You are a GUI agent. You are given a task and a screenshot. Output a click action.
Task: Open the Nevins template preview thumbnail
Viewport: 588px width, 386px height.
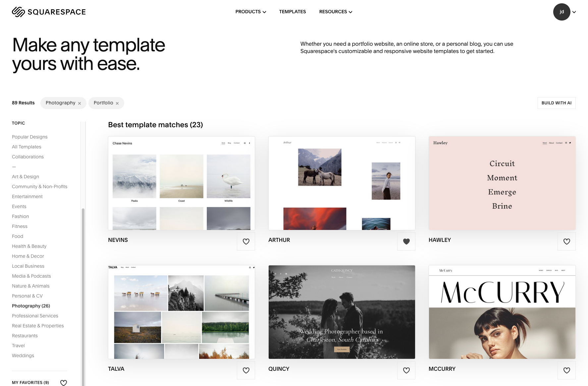tap(182, 183)
